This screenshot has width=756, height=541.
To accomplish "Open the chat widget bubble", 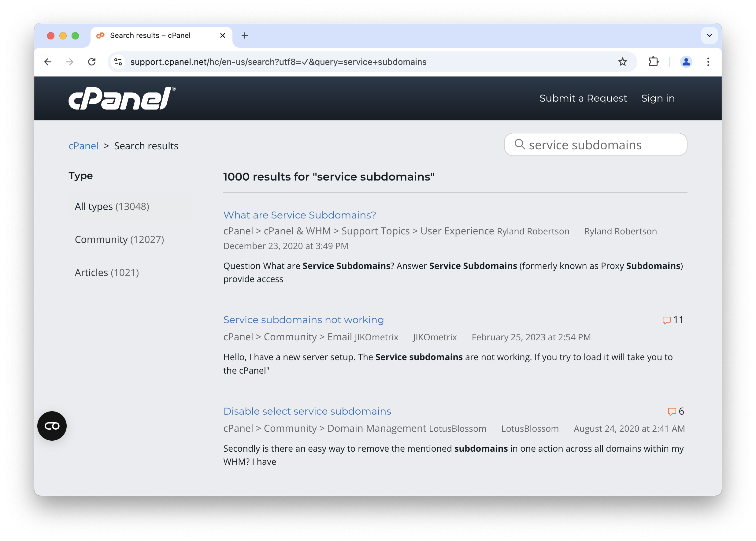I will coord(52,426).
